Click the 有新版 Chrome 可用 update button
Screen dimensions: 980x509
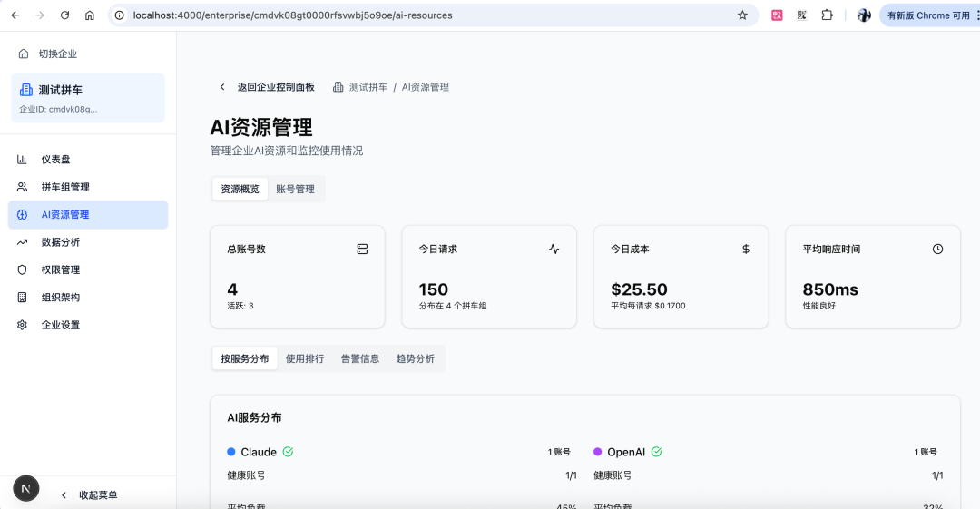click(928, 15)
